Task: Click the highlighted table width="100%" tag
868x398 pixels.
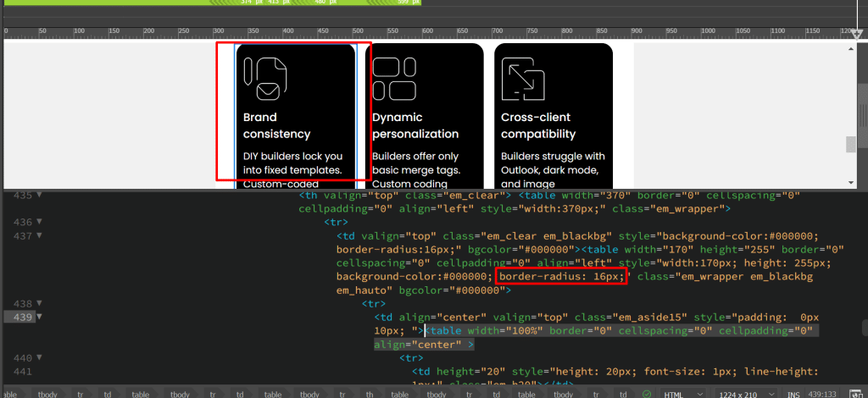Action: 593,338
